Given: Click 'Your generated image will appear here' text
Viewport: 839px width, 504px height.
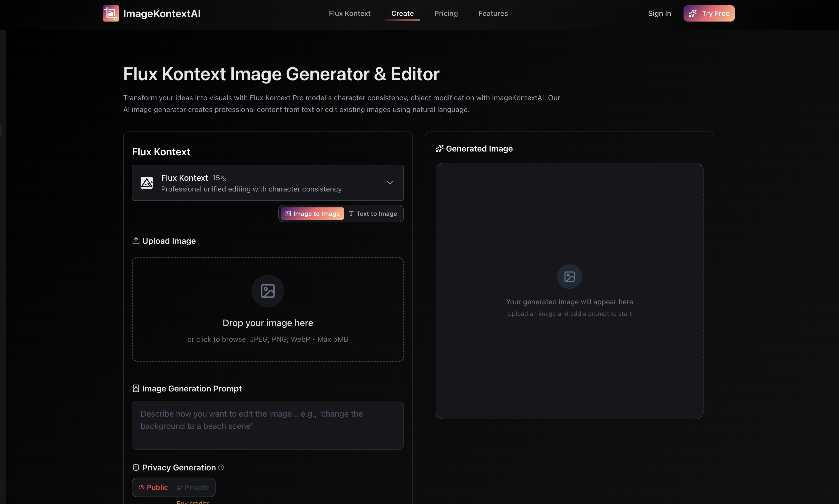Looking at the screenshot, I should click(570, 302).
